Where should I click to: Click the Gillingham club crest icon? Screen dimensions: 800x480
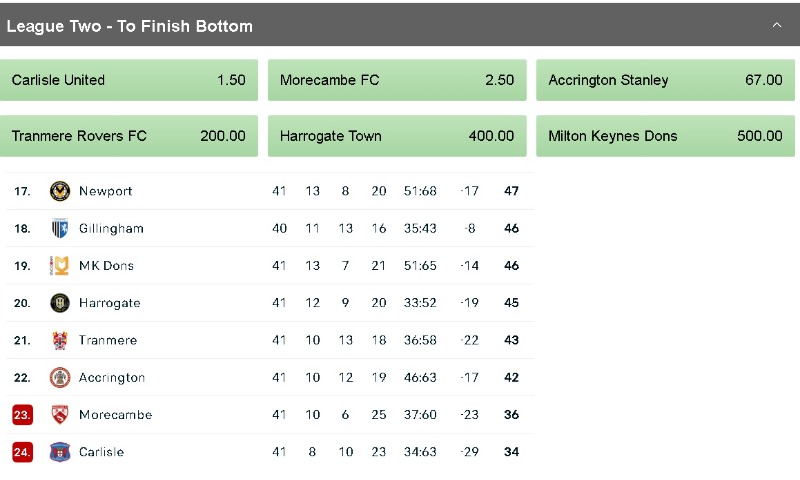pos(60,228)
